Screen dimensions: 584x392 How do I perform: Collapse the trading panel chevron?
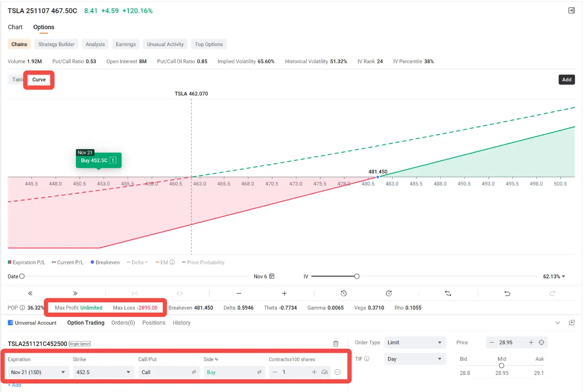(558, 323)
